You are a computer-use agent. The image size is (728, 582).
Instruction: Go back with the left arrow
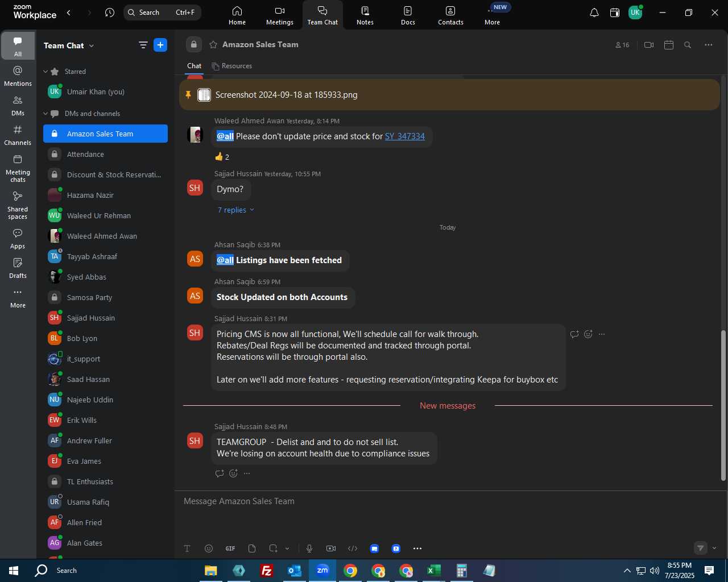click(x=69, y=13)
